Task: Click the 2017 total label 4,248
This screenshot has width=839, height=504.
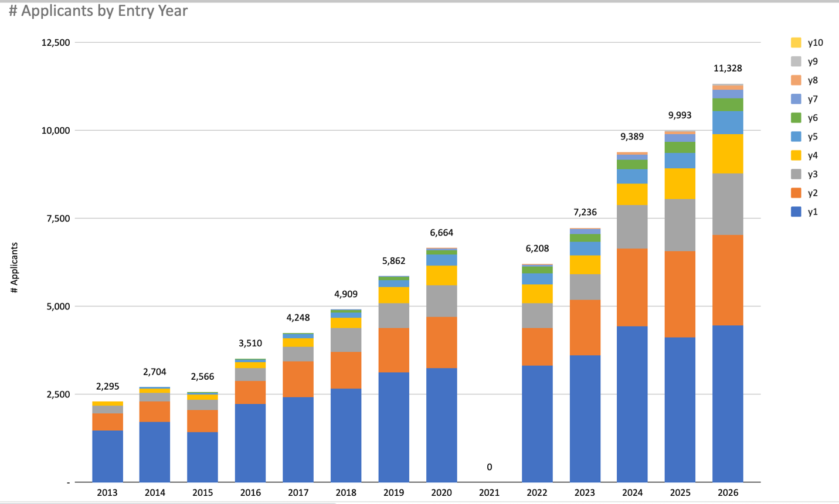Action: pos(298,318)
